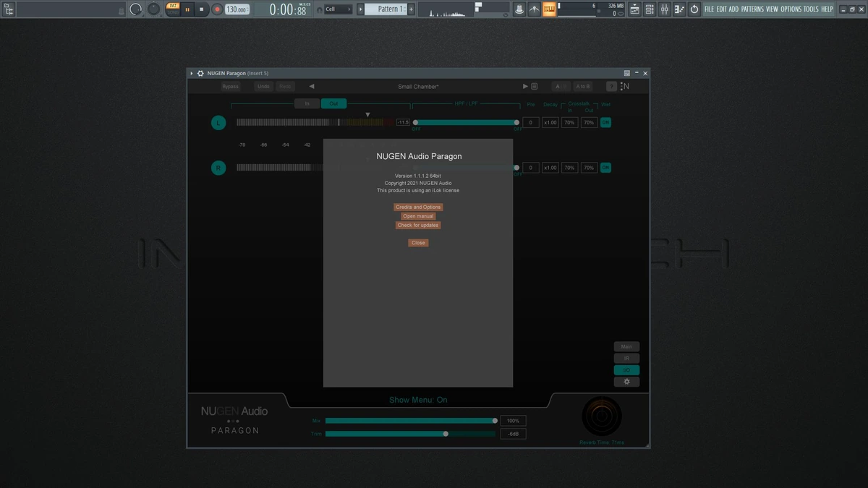Go to previous preset with left arrow
Image resolution: width=868 pixels, height=488 pixels.
pos(312,87)
